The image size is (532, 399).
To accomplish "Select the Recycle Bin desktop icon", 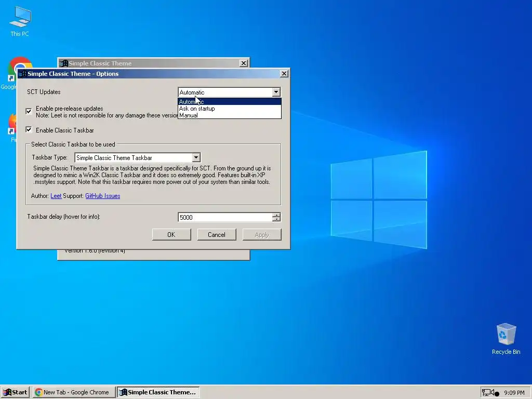I will click(506, 339).
